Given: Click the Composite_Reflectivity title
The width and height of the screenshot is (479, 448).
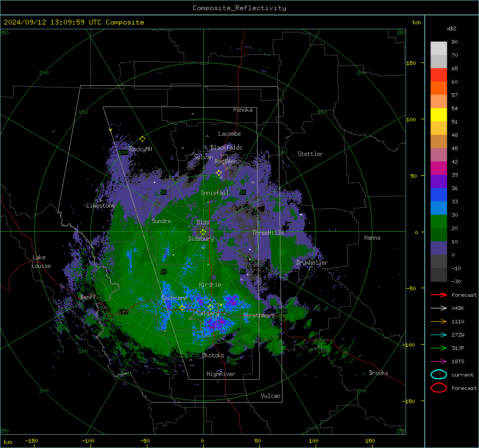Looking at the screenshot, I should [240, 8].
